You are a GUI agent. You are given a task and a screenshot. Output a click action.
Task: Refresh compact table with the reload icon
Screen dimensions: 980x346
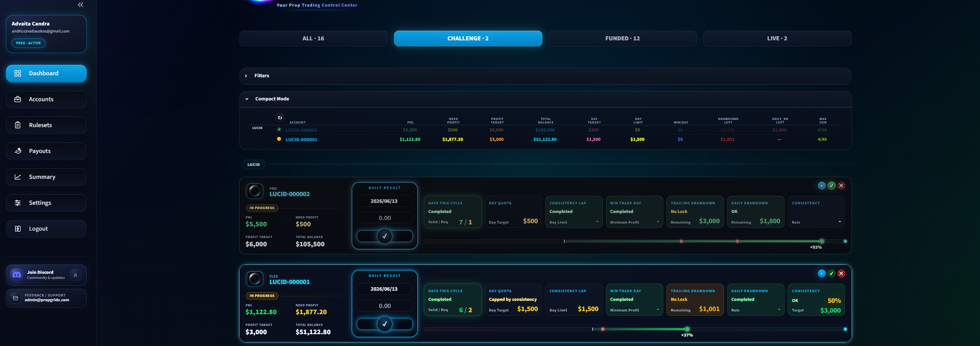coord(280,118)
